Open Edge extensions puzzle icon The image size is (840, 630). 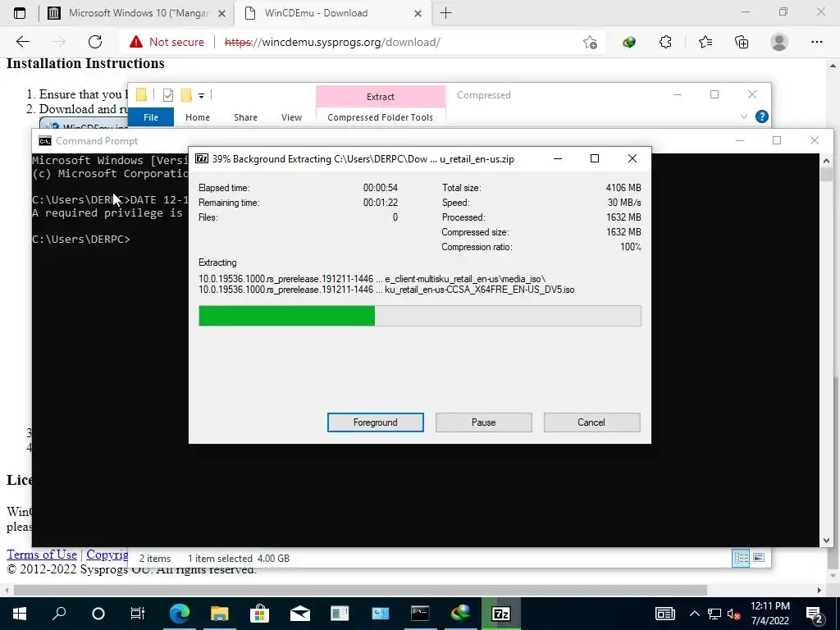[x=665, y=42]
